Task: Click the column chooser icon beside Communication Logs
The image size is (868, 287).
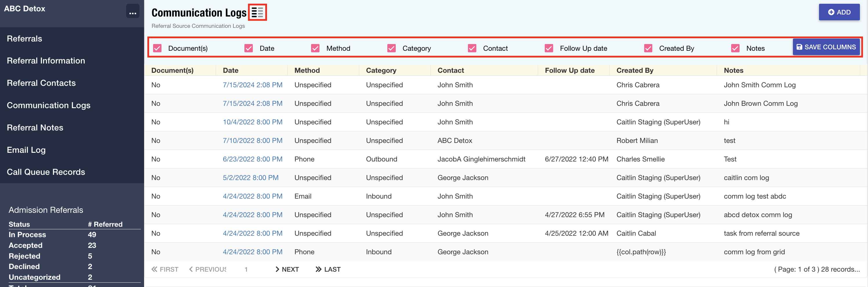Action: click(257, 12)
